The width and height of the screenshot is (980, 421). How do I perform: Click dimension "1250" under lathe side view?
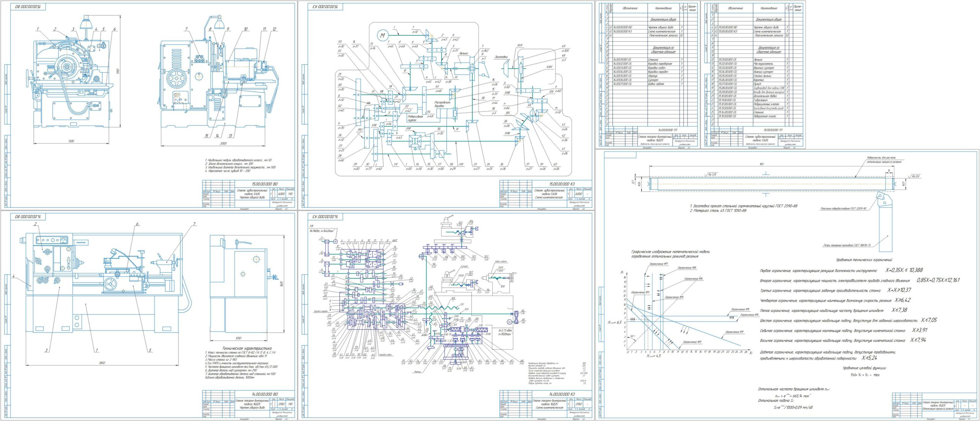pos(238,338)
